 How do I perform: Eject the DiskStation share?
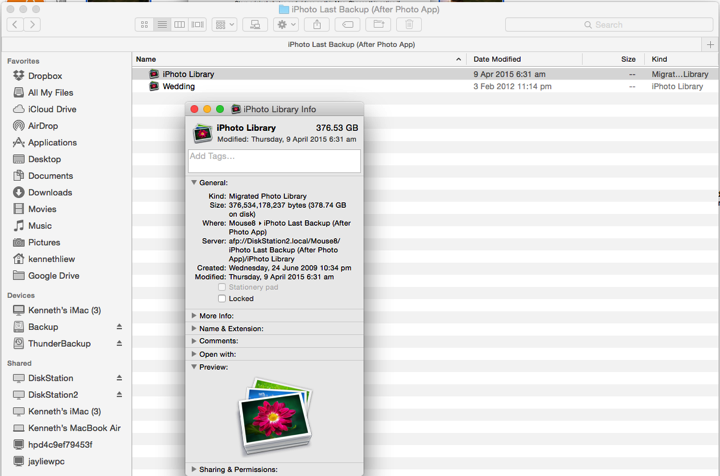119,378
